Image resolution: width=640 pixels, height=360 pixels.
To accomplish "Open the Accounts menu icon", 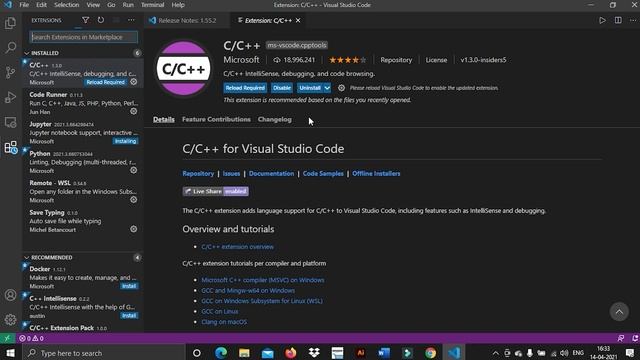I will tap(11, 295).
